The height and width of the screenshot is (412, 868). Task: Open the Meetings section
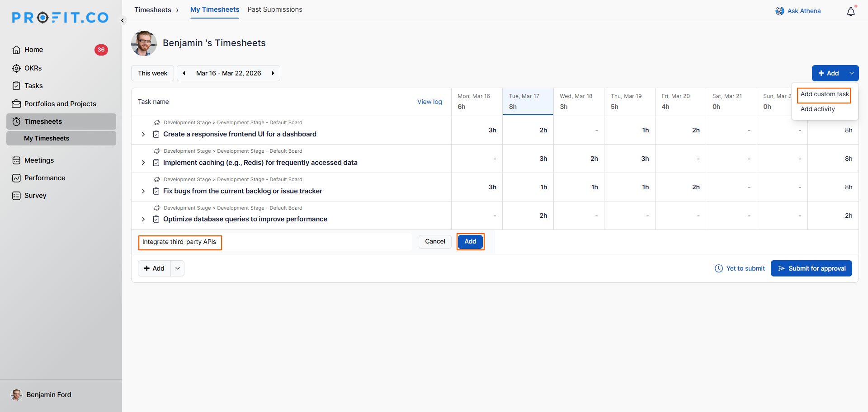39,160
